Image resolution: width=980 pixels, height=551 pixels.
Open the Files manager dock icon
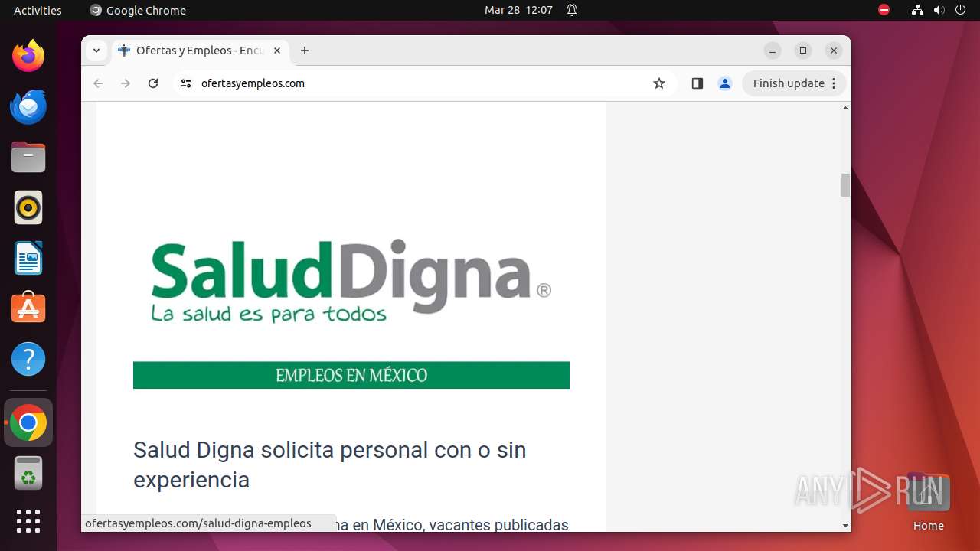(x=28, y=157)
